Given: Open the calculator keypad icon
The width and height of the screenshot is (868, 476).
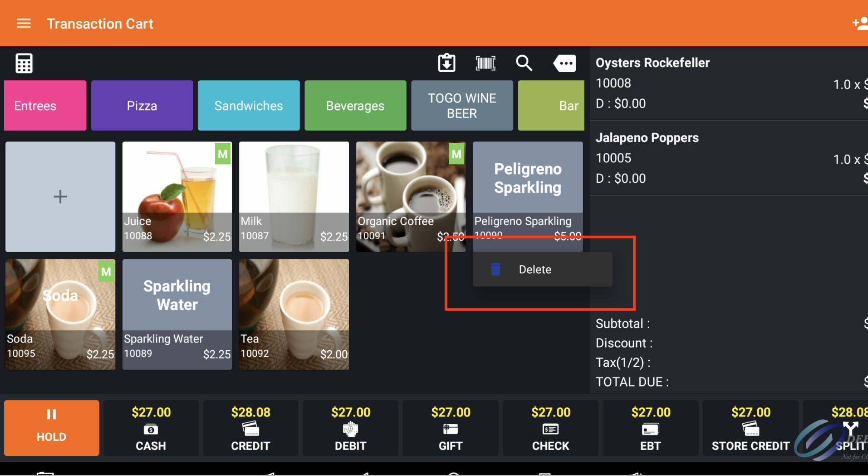Looking at the screenshot, I should coord(24,63).
